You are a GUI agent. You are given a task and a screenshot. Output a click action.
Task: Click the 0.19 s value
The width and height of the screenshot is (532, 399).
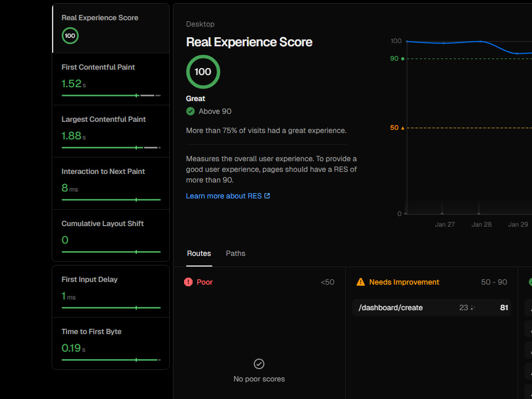[73, 348]
